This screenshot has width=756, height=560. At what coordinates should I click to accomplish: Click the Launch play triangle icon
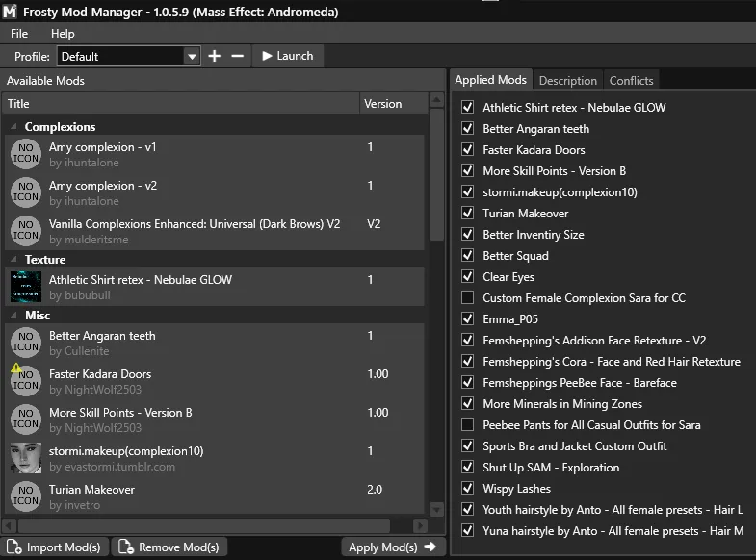pos(267,56)
